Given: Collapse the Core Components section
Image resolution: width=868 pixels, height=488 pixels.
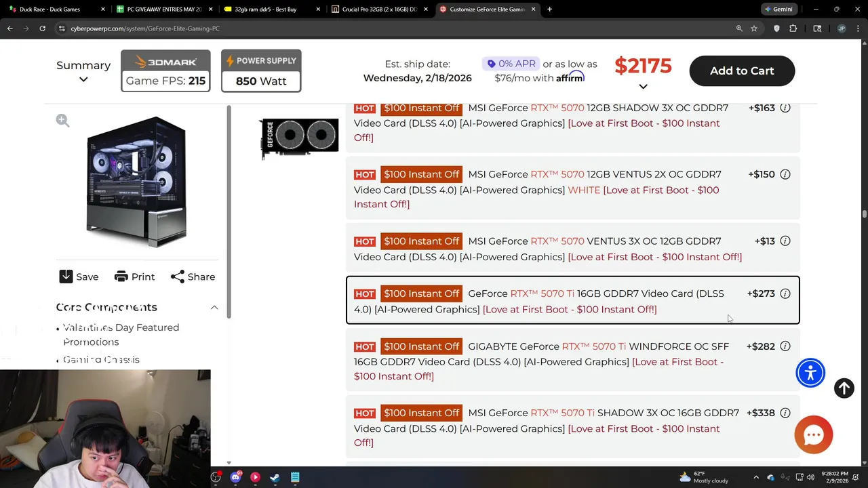Looking at the screenshot, I should [x=214, y=308].
